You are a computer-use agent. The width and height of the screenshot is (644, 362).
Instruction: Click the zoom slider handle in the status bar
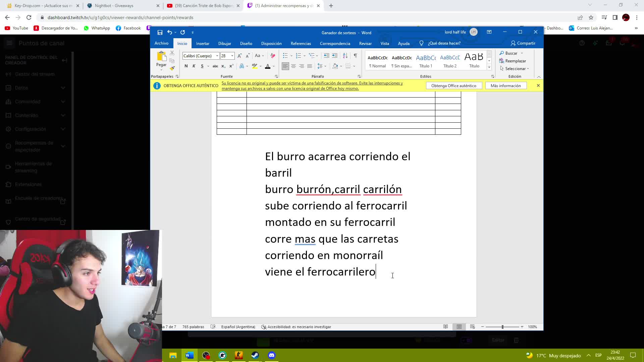(502, 327)
